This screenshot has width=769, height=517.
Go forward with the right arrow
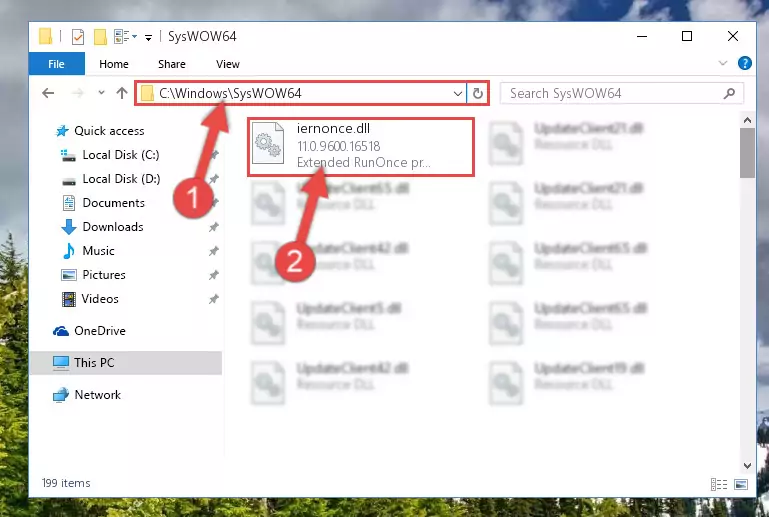[x=77, y=93]
